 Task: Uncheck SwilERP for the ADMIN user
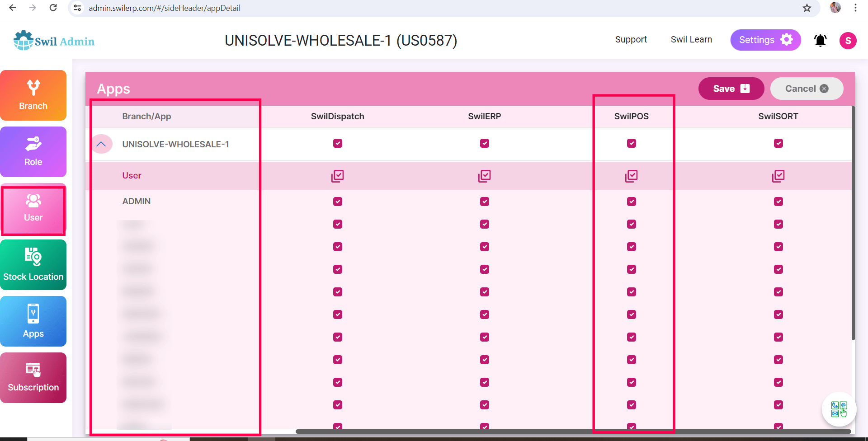485,202
